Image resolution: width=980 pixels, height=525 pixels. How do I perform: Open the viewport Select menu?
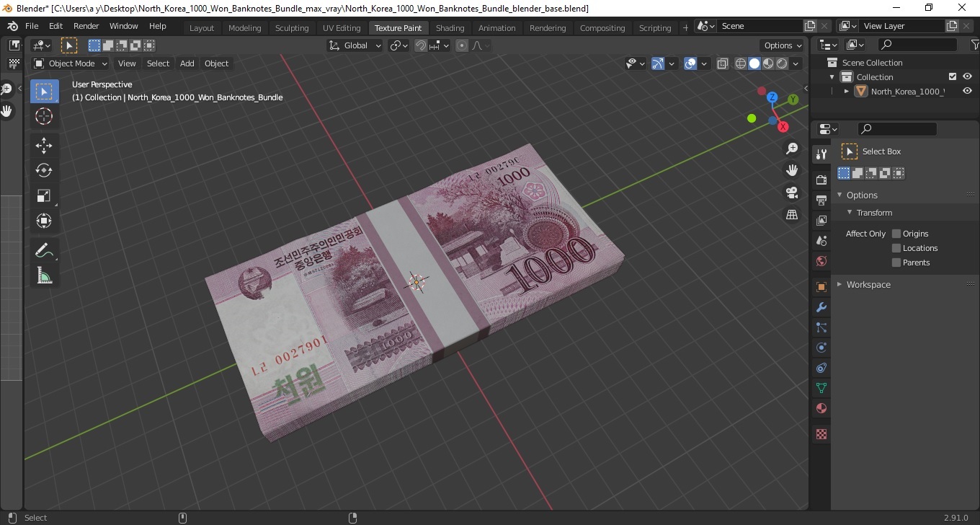pyautogui.click(x=158, y=63)
